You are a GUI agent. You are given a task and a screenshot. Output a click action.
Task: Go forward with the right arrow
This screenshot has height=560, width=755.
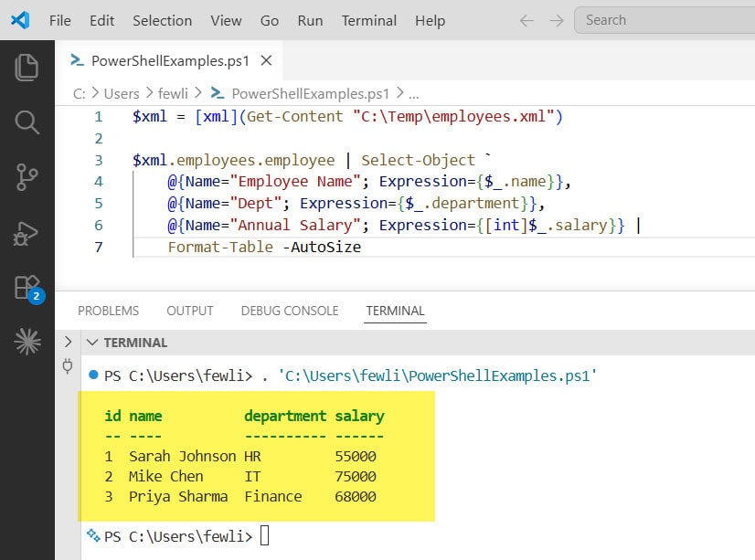click(556, 21)
